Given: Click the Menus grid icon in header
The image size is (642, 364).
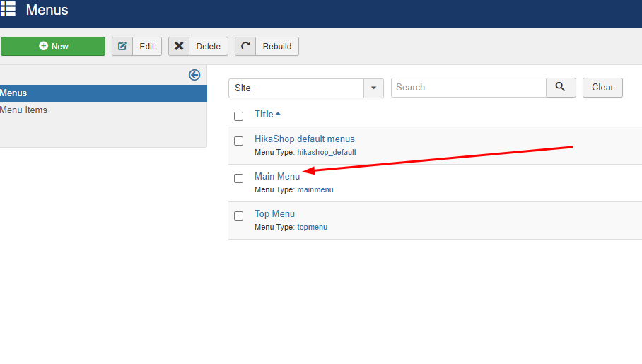Looking at the screenshot, I should [x=7, y=8].
